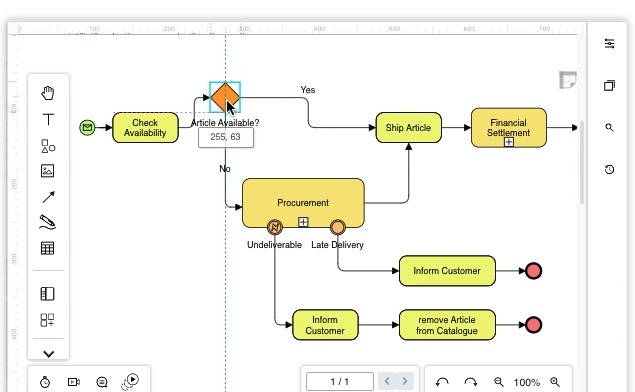Image resolution: width=635 pixels, height=392 pixels.
Task: Toggle the layers panel icon
Action: click(609, 85)
